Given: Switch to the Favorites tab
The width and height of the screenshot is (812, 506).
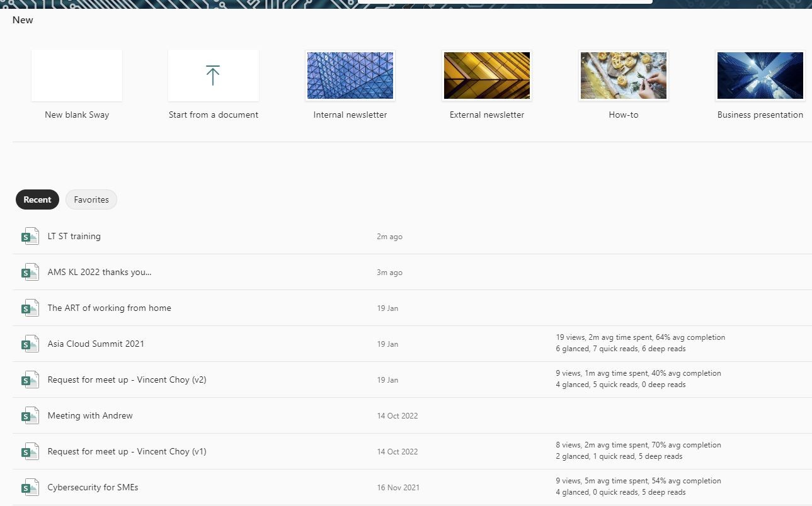Looking at the screenshot, I should 91,200.
